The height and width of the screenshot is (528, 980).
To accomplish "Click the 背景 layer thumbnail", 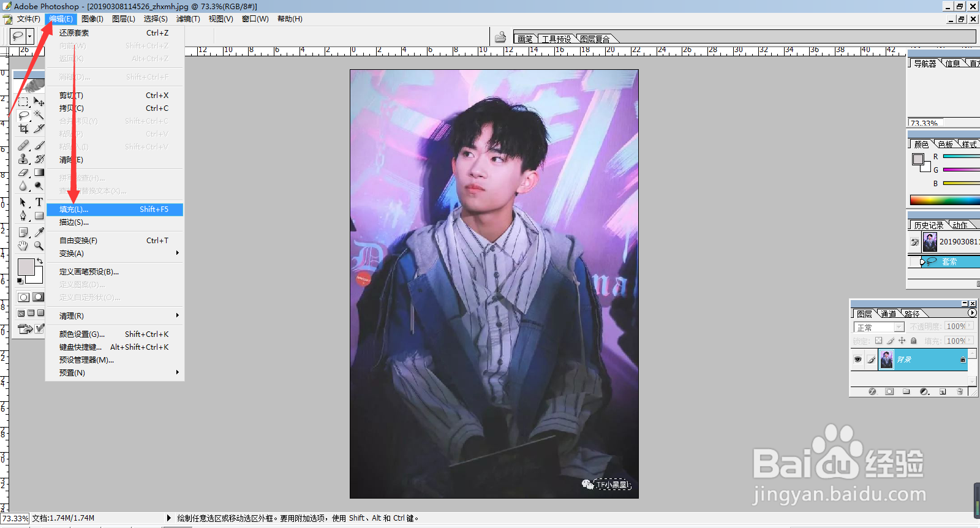I will tap(886, 360).
